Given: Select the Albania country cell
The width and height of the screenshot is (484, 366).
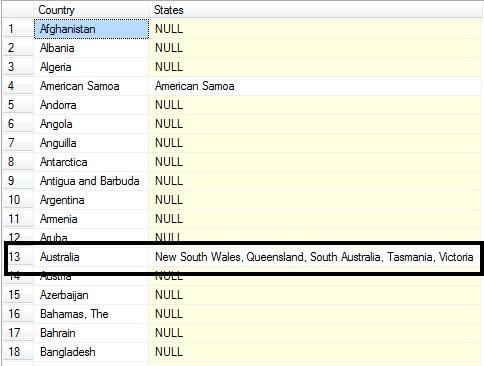Looking at the screenshot, I should coord(91,48).
